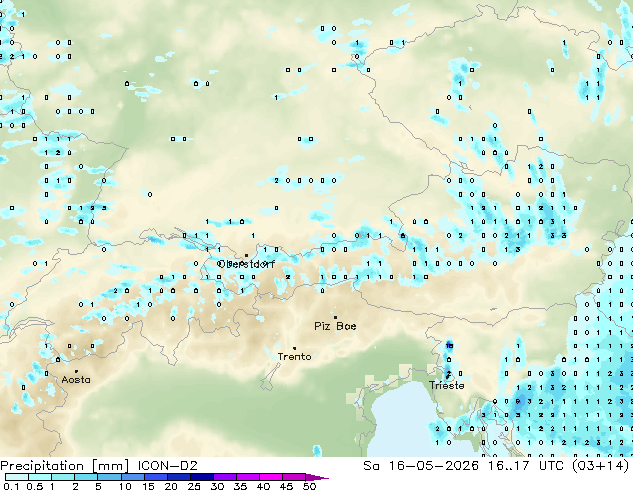Click the 16..17 UTC time range
This screenshot has height=490, width=634.
coord(526,466)
